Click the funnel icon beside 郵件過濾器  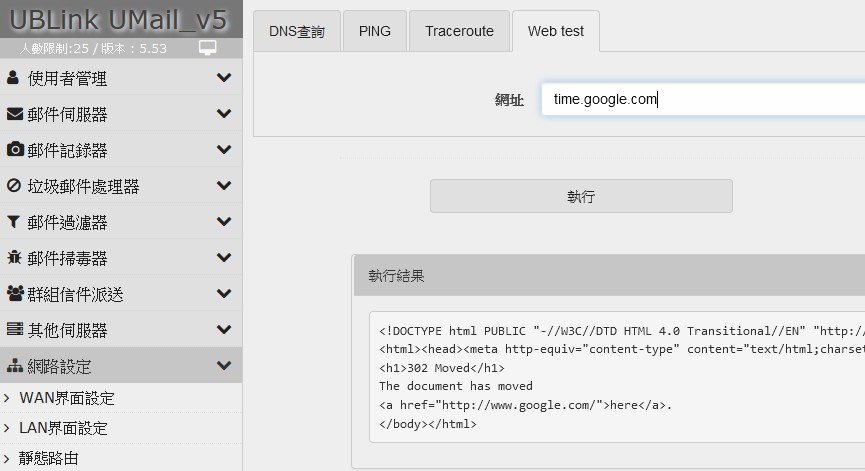pyautogui.click(x=15, y=222)
